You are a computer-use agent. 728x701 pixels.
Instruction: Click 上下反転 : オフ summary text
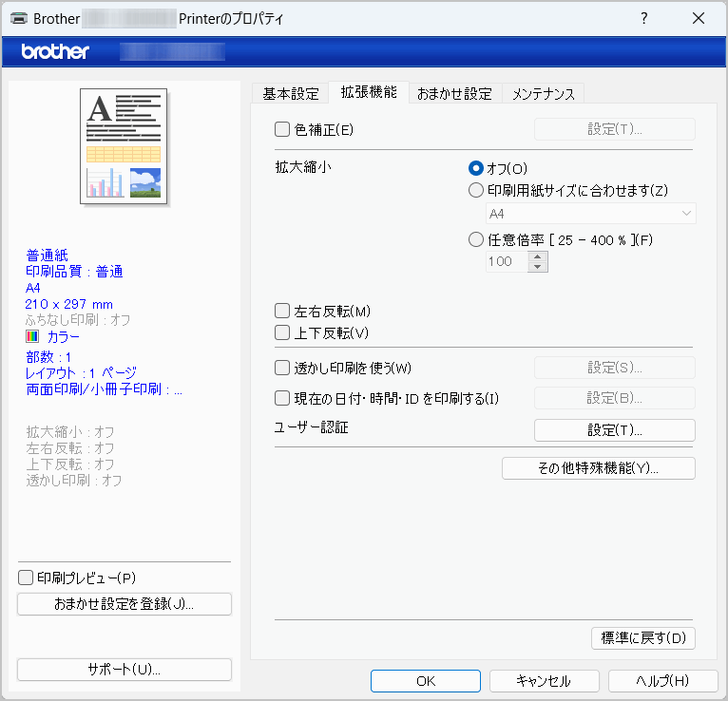pos(69,464)
